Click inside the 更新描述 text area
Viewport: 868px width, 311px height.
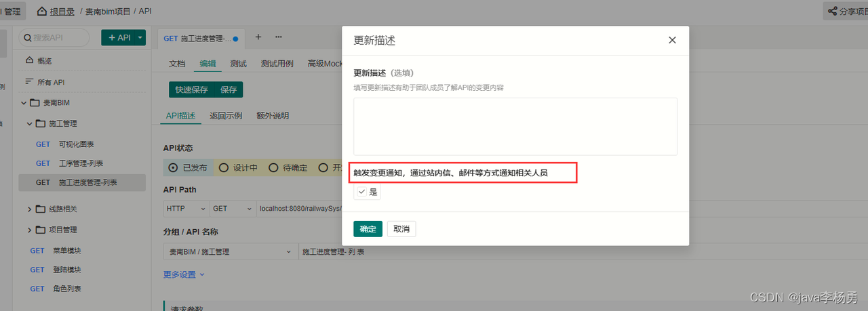coord(515,126)
